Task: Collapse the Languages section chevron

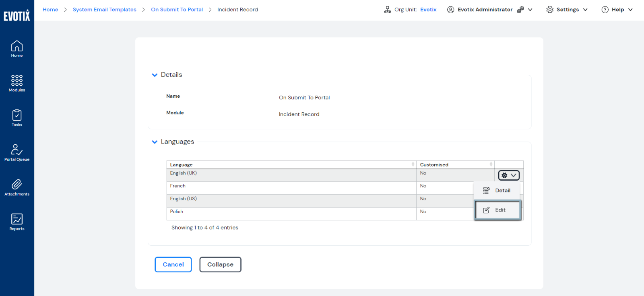Action: pos(155,142)
